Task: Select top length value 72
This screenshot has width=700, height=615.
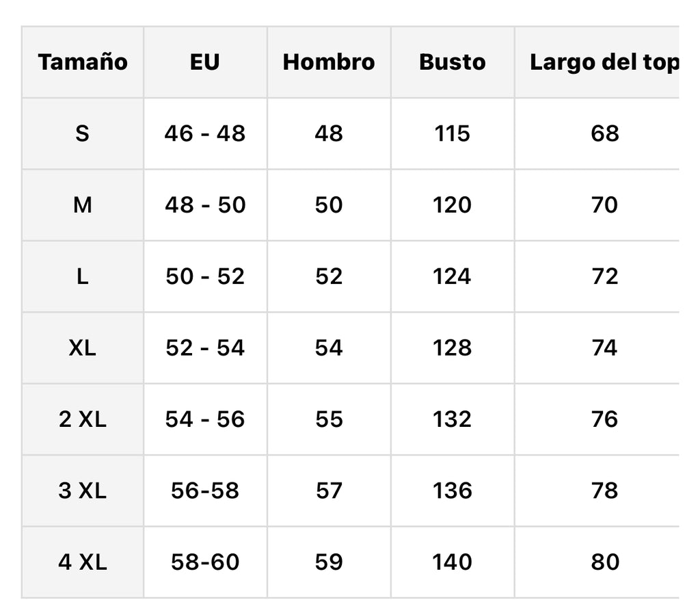Action: (x=604, y=276)
